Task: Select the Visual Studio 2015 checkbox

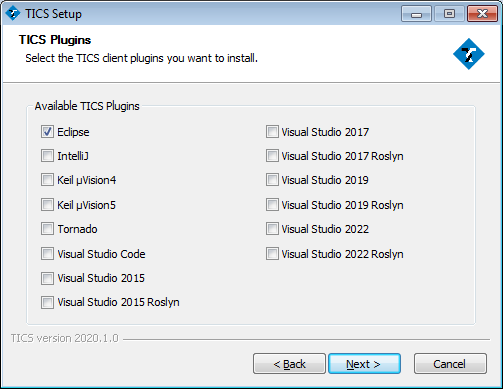Action: [x=47, y=278]
